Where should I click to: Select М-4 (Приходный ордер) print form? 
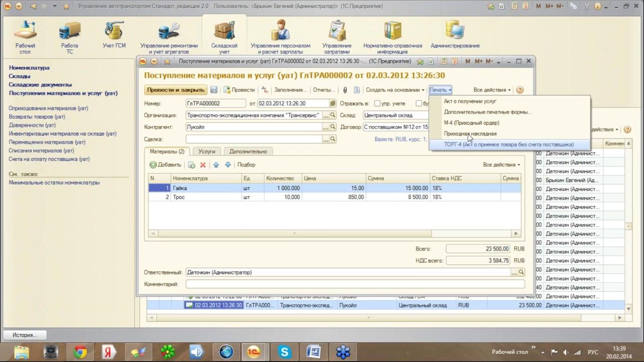click(509, 123)
